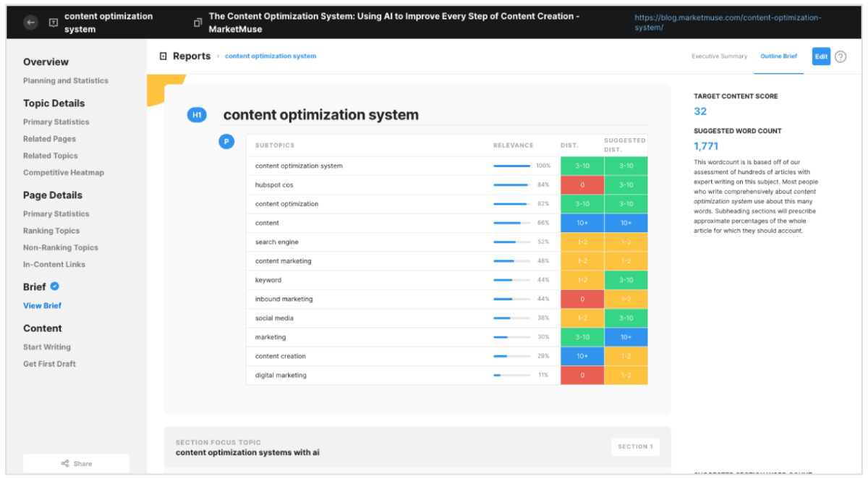868x479 pixels.
Task: Expand the breadcrumb chevron after Reports
Action: pyautogui.click(x=217, y=56)
